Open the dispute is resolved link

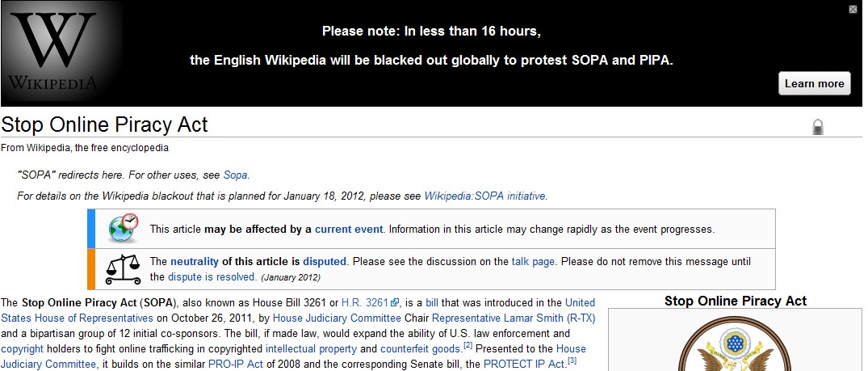(x=212, y=276)
